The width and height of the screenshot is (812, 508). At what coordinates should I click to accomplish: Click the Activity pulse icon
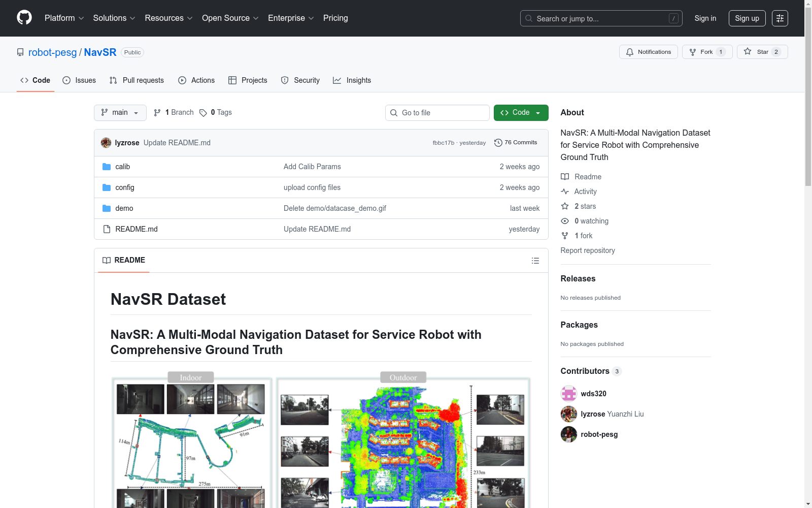pyautogui.click(x=565, y=192)
